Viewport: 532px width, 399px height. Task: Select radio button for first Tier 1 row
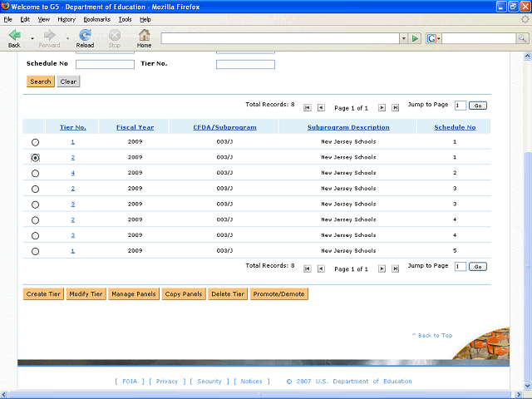click(x=35, y=142)
